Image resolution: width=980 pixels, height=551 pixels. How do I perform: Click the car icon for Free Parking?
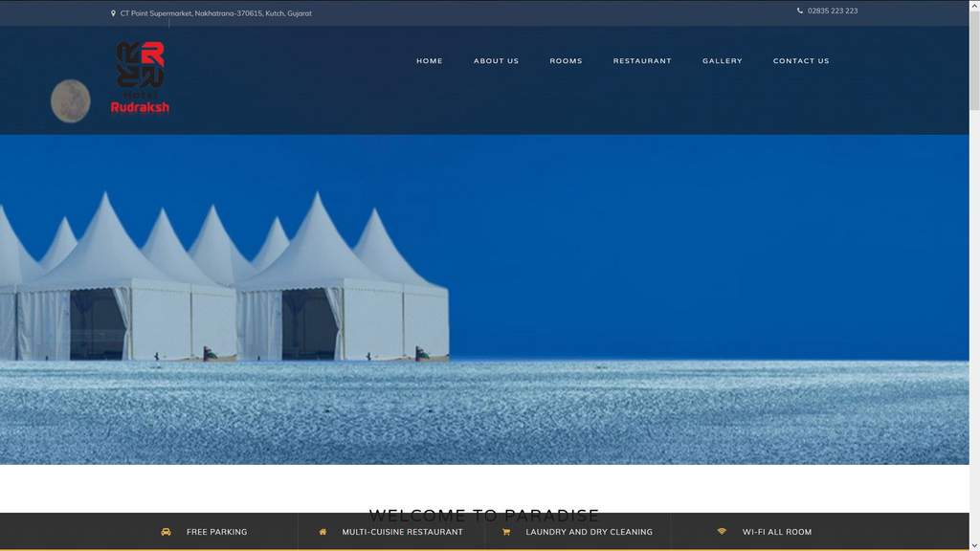(166, 532)
